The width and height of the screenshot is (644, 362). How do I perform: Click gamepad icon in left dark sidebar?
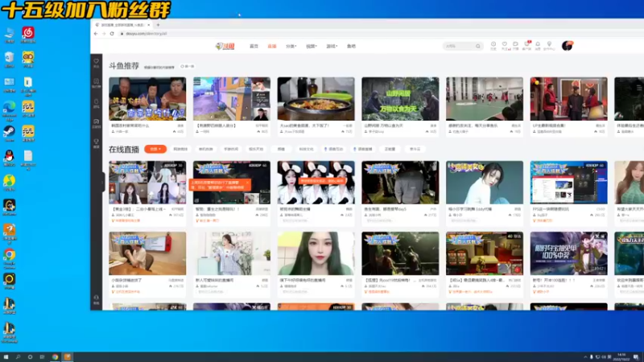click(96, 123)
